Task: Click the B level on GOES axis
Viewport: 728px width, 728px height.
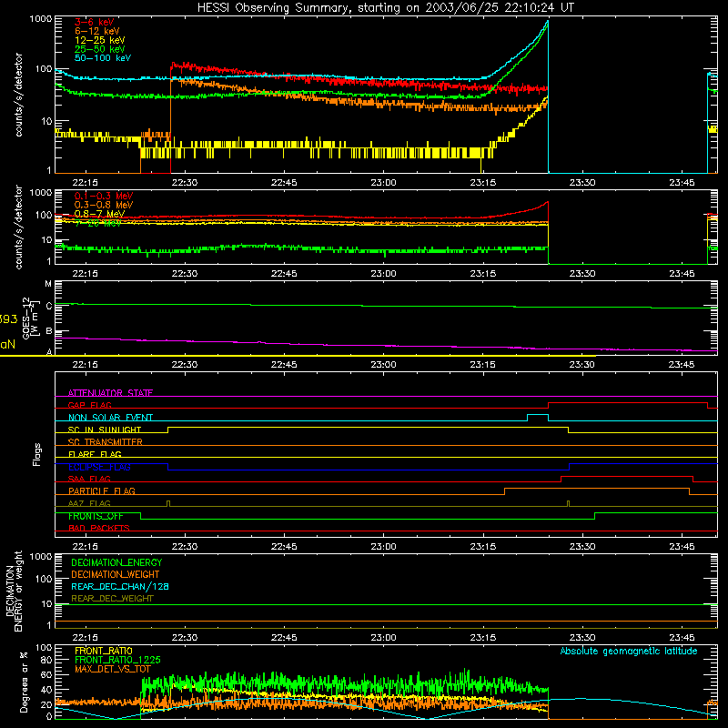Action: (49, 331)
